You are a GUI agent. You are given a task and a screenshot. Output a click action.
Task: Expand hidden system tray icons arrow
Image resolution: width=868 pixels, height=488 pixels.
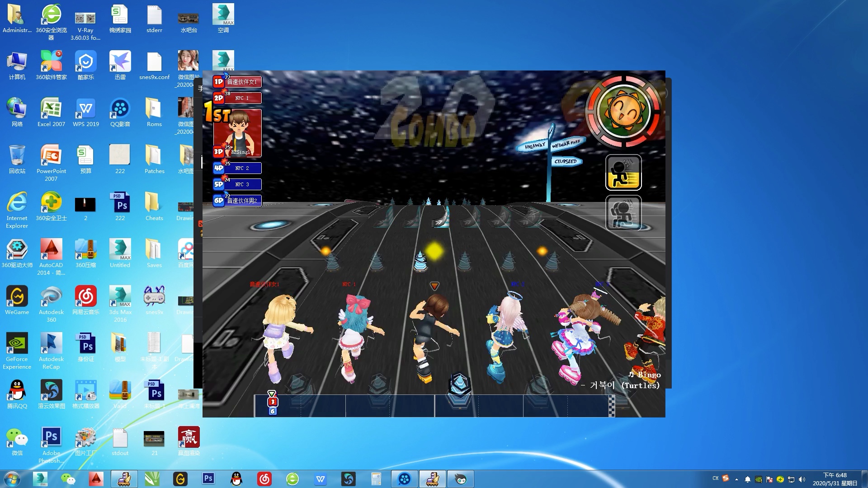click(736, 479)
